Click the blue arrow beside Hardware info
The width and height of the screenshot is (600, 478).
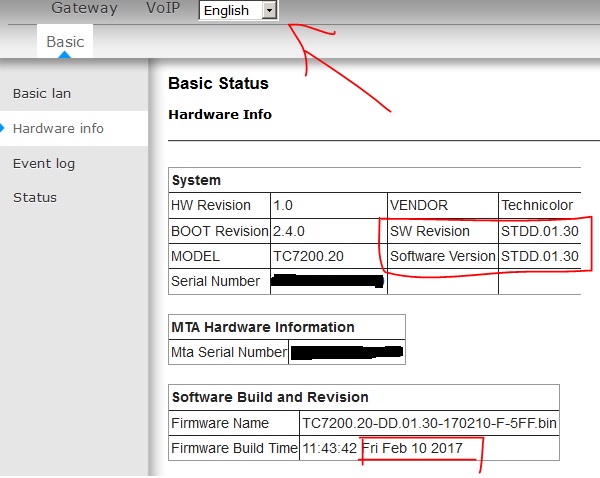coord(4,128)
